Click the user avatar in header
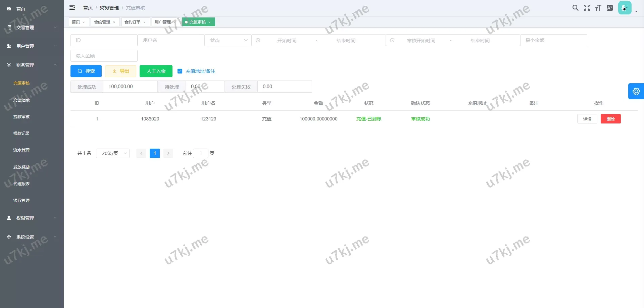Image resolution: width=644 pixels, height=308 pixels. (x=625, y=8)
